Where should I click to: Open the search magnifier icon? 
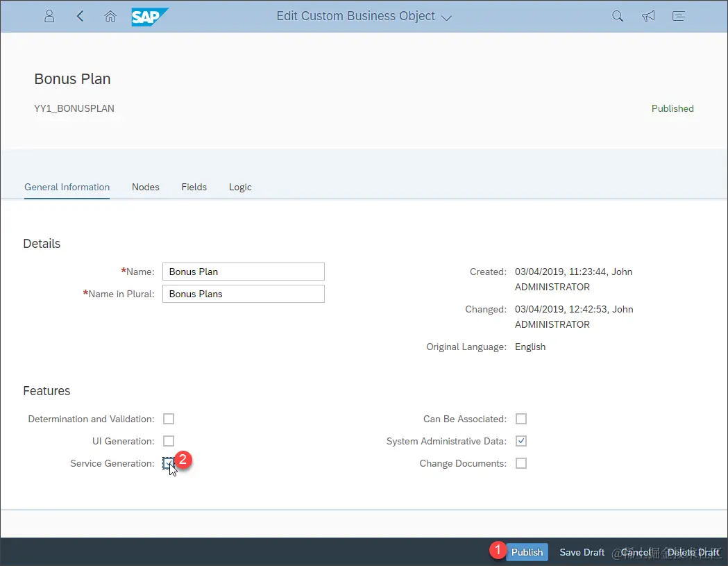point(617,16)
